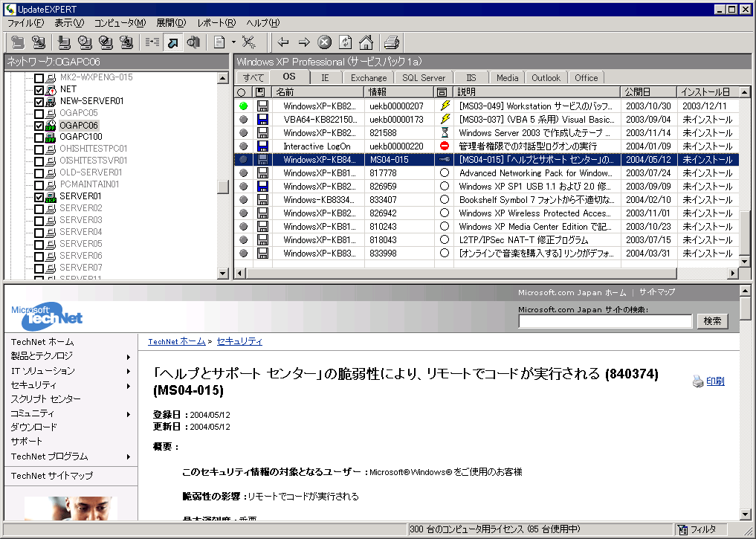Expand the コミュニティ submenu arrow
This screenshot has height=539, width=756.
tap(129, 414)
